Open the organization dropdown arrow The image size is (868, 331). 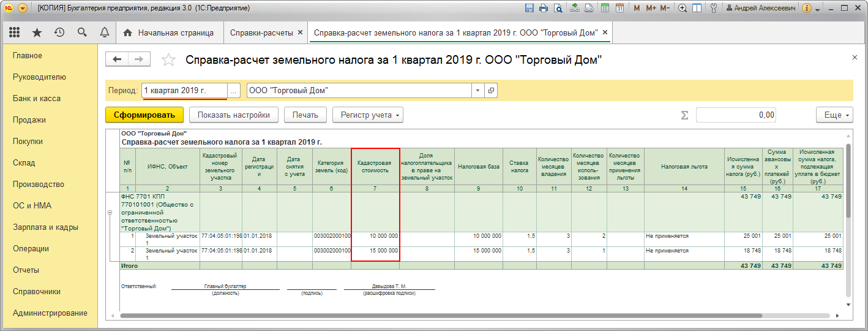(x=477, y=91)
